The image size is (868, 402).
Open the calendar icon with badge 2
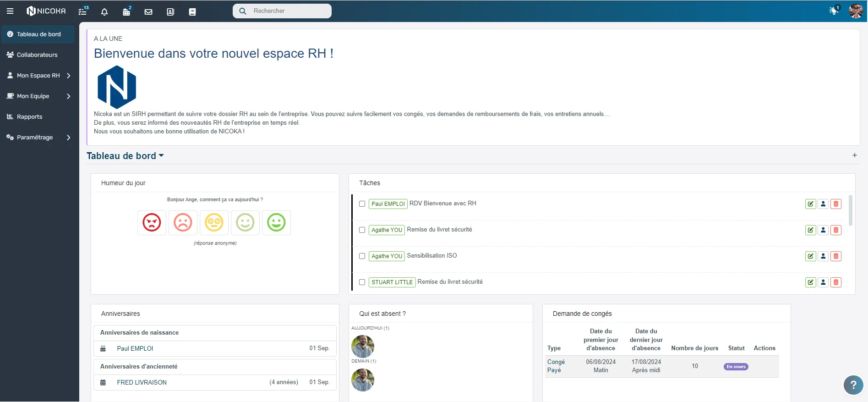click(x=126, y=11)
